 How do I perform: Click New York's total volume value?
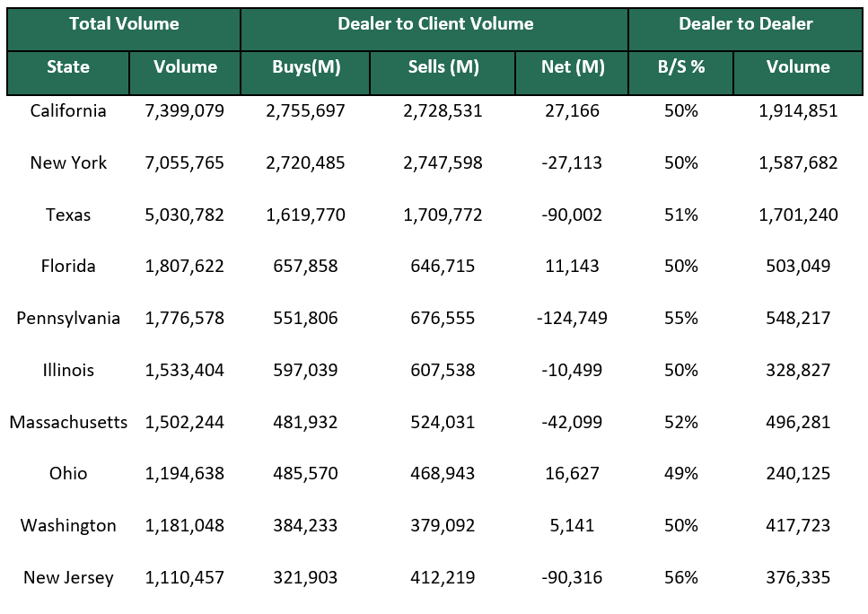tap(184, 162)
